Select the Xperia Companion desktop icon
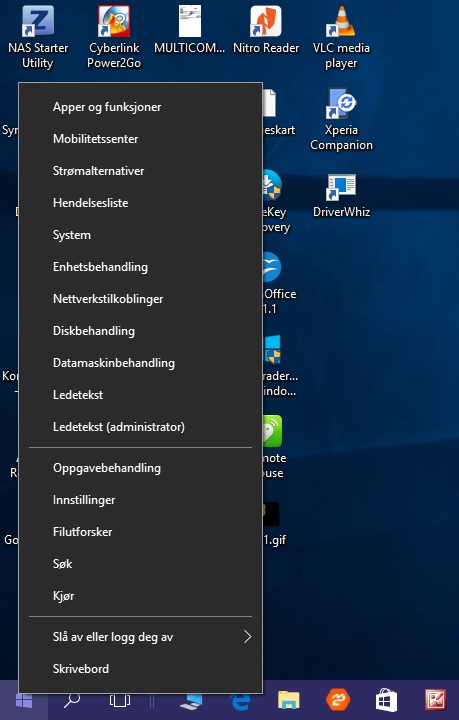Viewport: 459px width, 720px height. [341, 119]
